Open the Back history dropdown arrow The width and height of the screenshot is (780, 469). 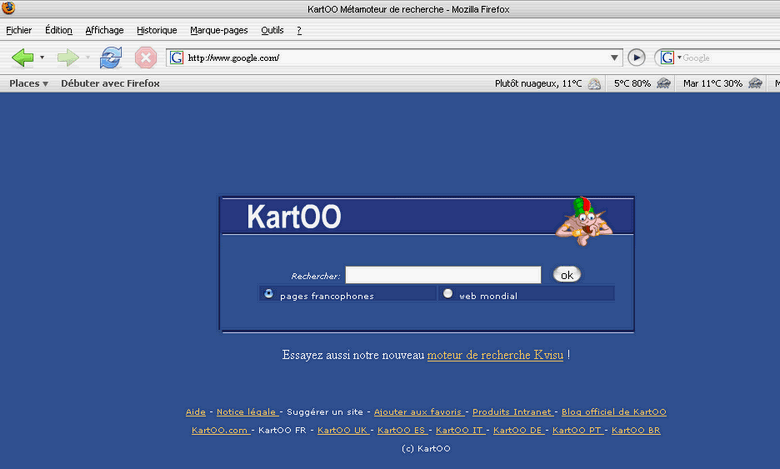(x=42, y=58)
